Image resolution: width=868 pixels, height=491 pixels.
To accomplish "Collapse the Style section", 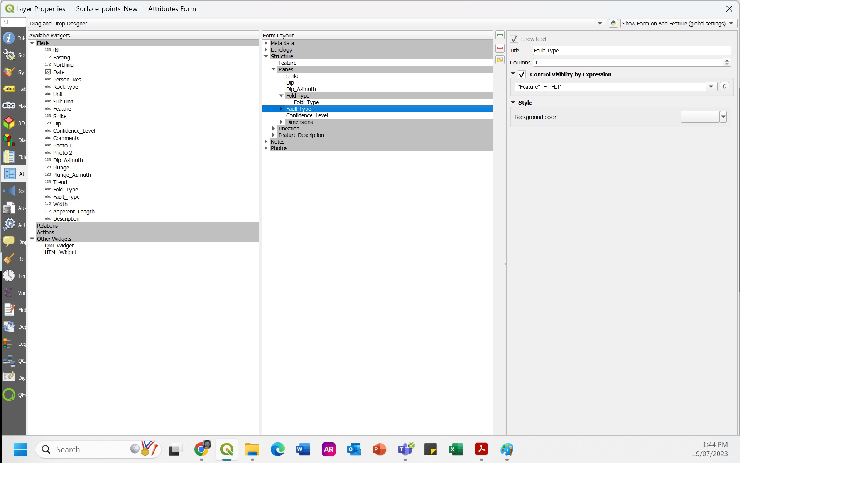I will click(513, 102).
